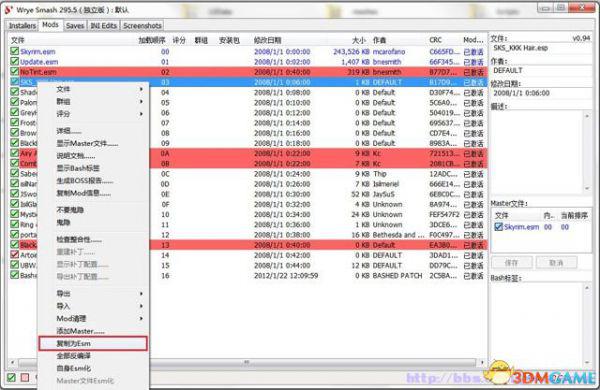
Task: Open the Saves tab
Action: tap(75, 26)
